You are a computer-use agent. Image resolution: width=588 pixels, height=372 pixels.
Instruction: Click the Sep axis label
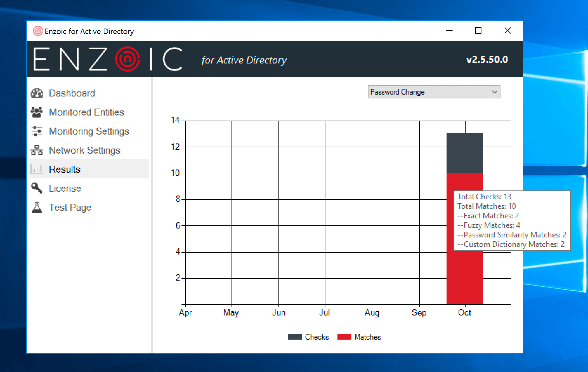(419, 313)
